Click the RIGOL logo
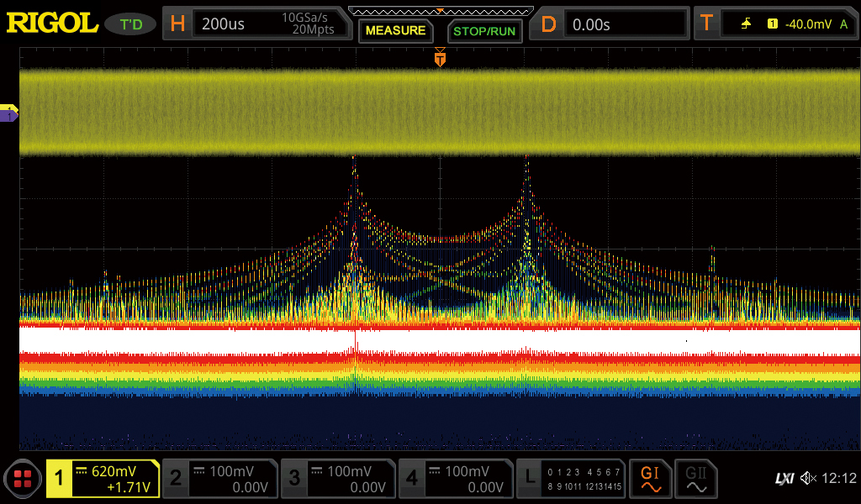 pos(52,24)
